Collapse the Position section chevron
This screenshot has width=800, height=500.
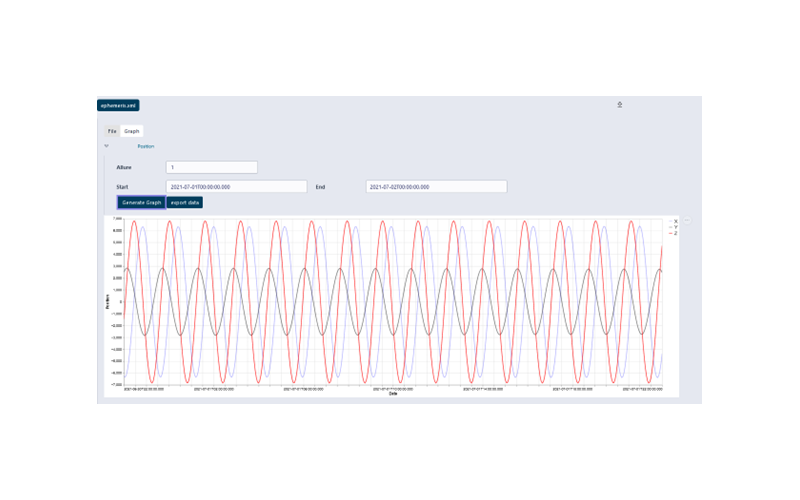(x=106, y=146)
